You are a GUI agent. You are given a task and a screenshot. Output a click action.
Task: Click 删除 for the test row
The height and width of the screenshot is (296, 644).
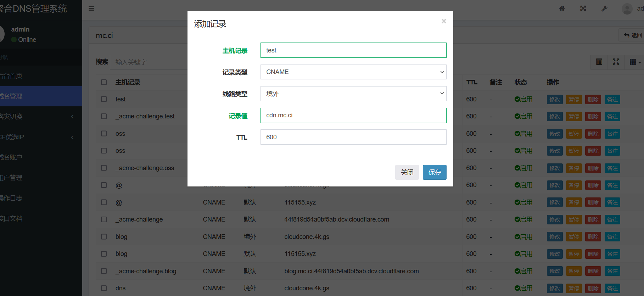point(593,100)
